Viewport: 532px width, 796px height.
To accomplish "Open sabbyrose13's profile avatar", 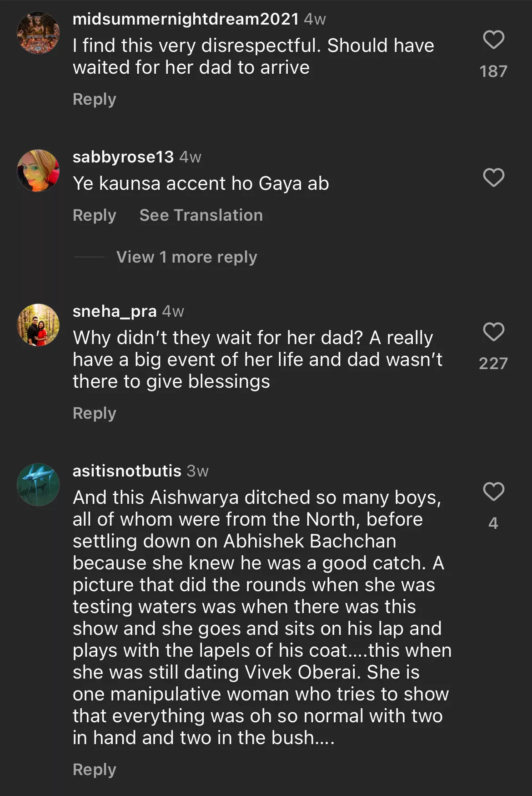I will point(38,171).
